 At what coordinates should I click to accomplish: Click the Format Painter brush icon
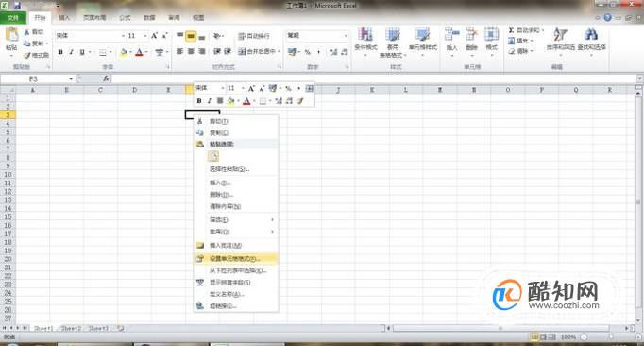[27, 55]
